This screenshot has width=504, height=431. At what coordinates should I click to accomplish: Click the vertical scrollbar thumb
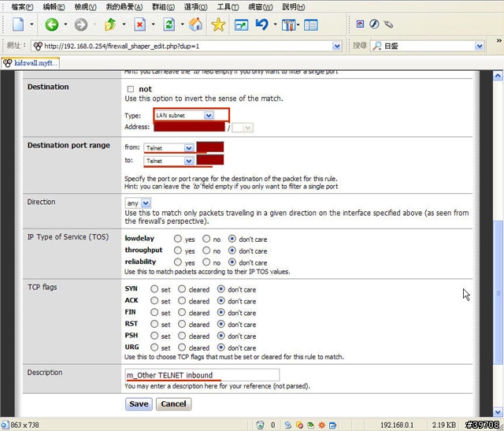pos(498,292)
